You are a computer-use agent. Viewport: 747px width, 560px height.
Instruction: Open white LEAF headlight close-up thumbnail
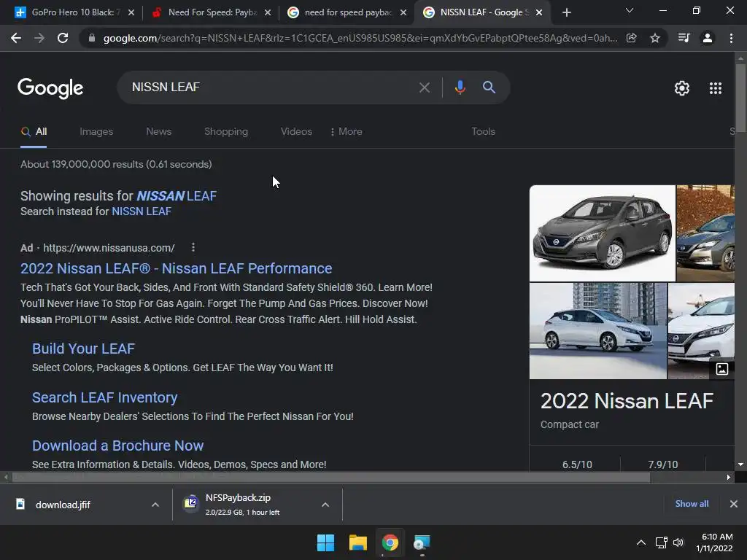coord(701,331)
